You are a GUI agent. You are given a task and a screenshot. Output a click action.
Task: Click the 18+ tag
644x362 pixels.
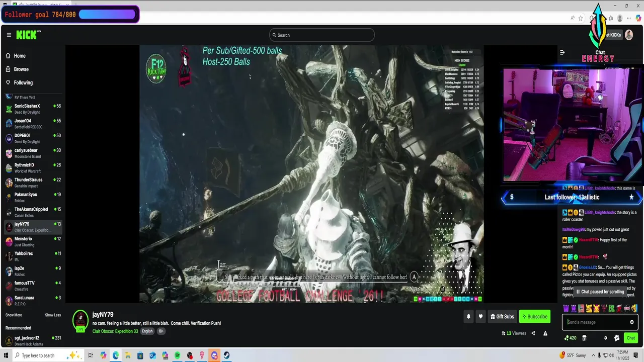click(161, 331)
